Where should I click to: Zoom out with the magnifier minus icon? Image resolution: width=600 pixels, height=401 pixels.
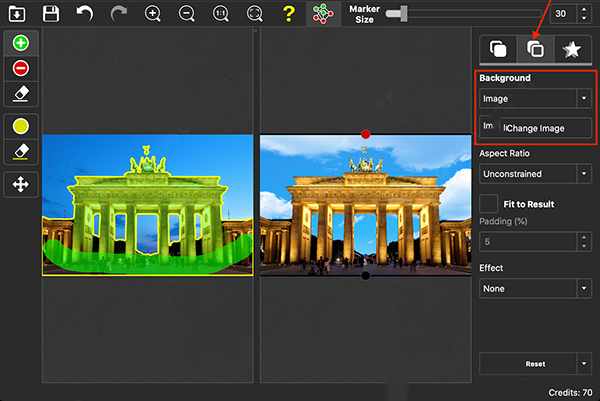tap(187, 14)
